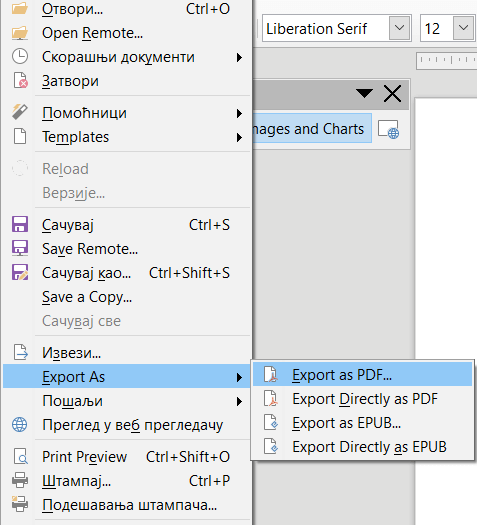Click the Сачувај као icon with pencil
This screenshot has width=477, height=525.
click(20, 273)
